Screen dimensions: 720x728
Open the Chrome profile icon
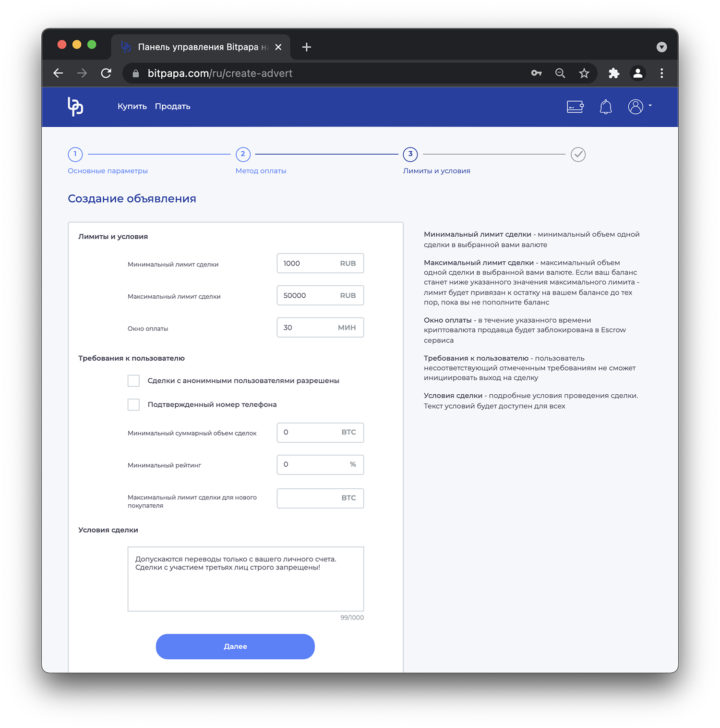coord(638,73)
